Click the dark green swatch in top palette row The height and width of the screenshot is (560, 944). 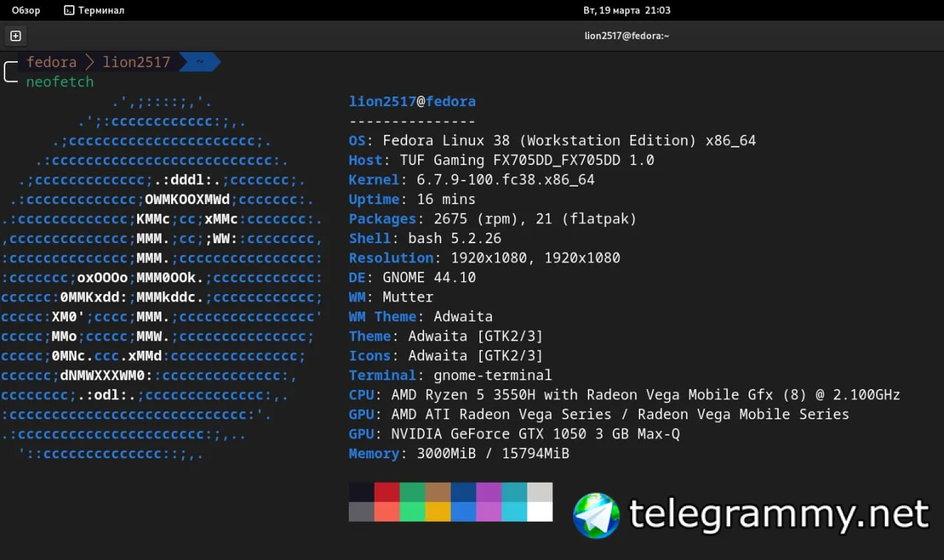coord(412,492)
